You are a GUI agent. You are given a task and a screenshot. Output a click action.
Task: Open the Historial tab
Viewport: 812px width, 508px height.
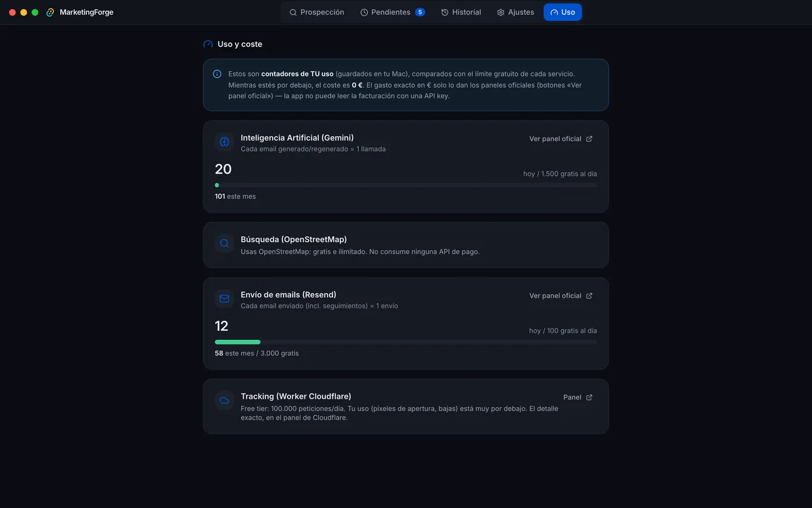[x=461, y=12]
